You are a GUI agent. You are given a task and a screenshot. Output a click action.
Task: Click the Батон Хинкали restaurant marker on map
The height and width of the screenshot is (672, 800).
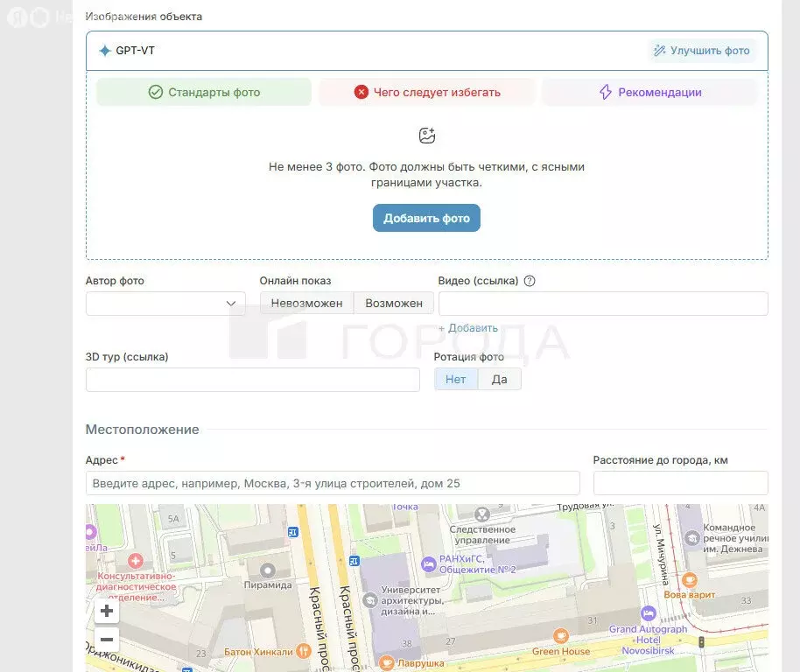(x=303, y=650)
